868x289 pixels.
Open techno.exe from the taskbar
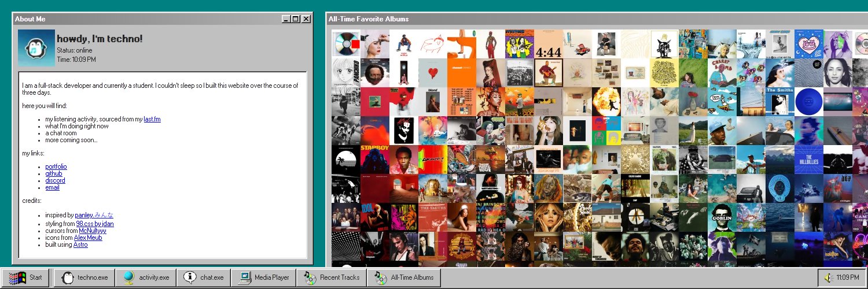[85, 277]
